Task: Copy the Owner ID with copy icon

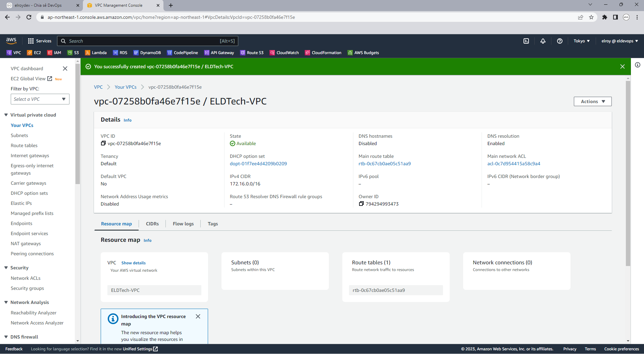Action: 361,204
